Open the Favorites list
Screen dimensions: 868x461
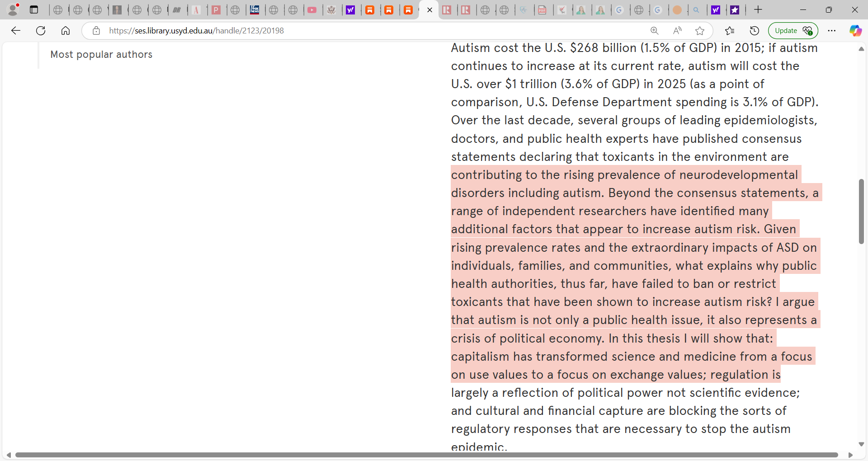(730, 31)
